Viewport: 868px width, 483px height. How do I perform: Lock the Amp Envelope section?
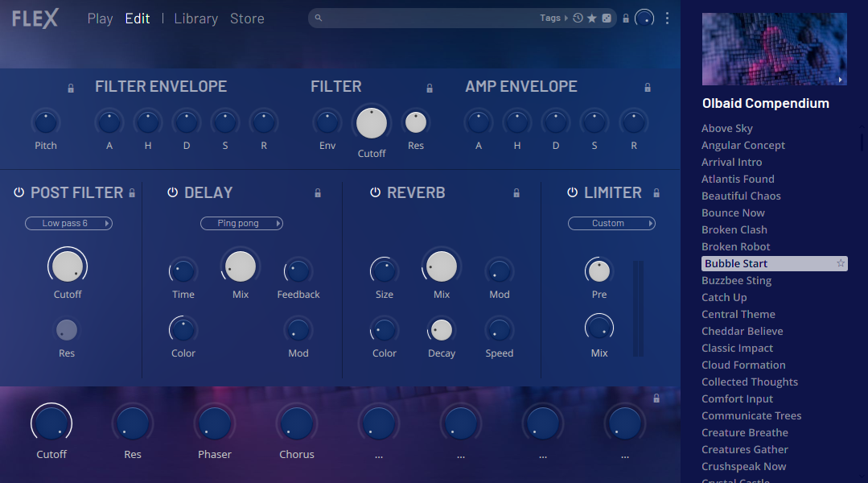(x=648, y=88)
